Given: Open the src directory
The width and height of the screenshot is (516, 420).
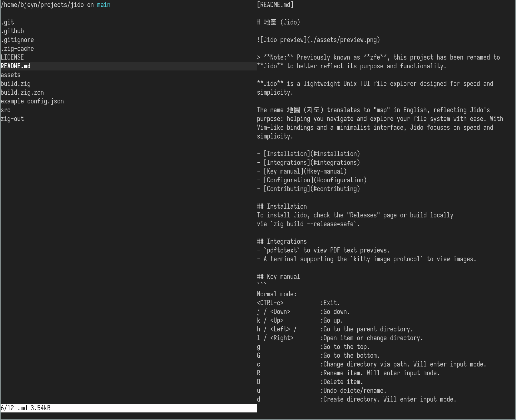Looking at the screenshot, I should pos(6,110).
